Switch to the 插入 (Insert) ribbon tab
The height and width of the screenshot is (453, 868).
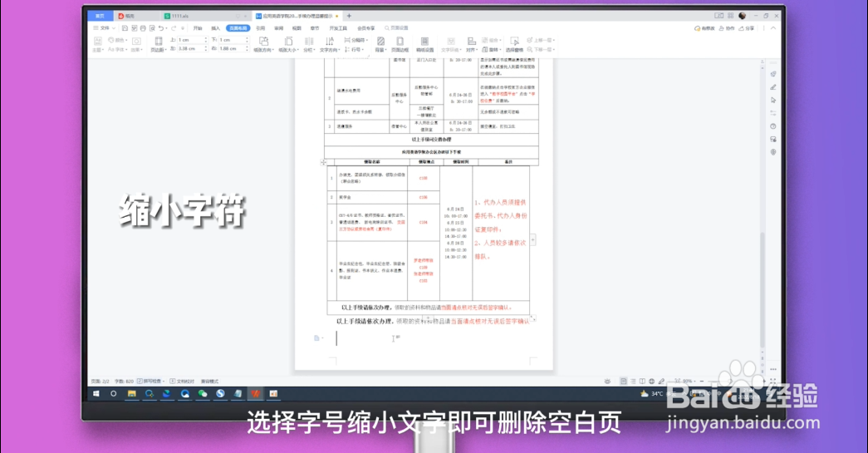[215, 28]
